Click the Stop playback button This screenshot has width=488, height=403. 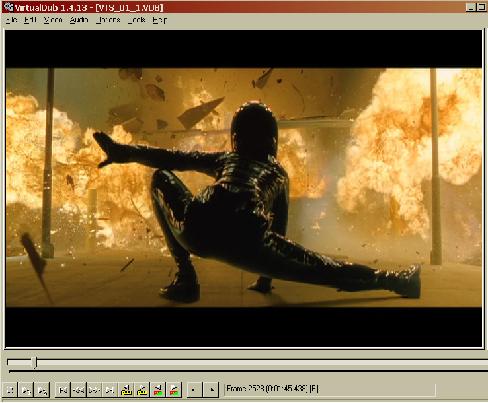[10, 389]
